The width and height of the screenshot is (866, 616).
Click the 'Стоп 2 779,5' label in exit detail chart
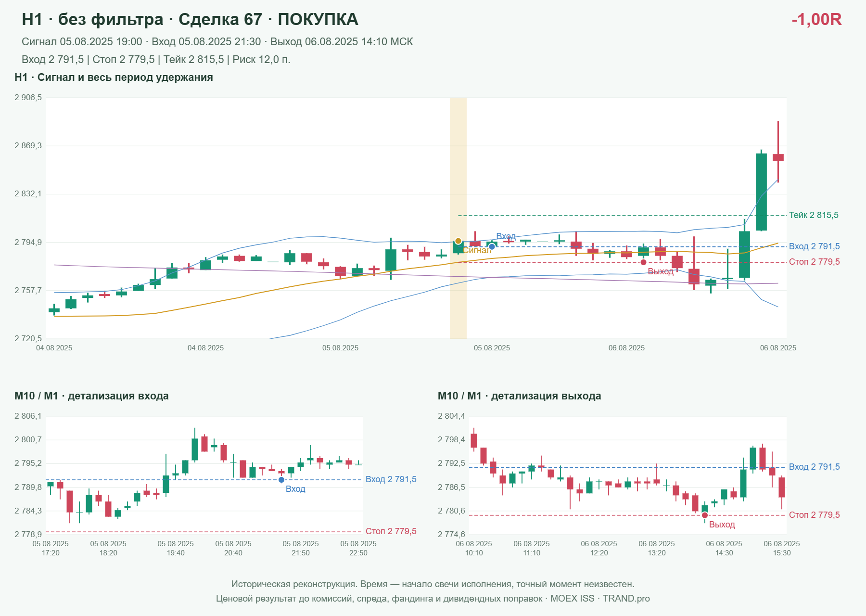point(815,515)
